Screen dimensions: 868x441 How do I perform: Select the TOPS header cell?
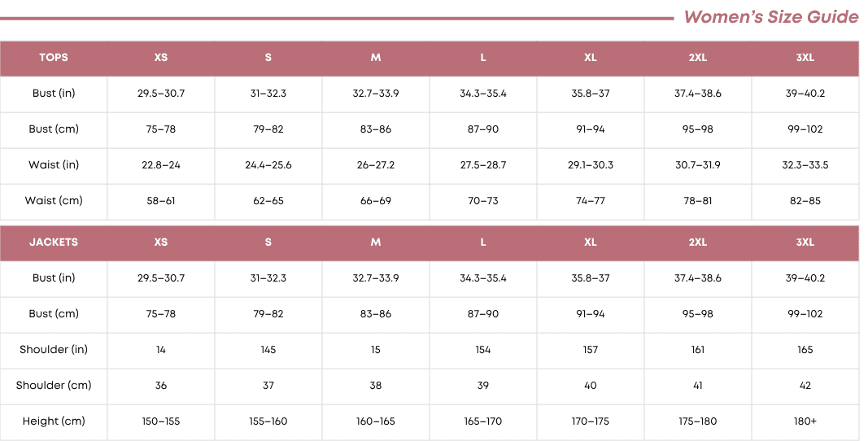click(54, 58)
